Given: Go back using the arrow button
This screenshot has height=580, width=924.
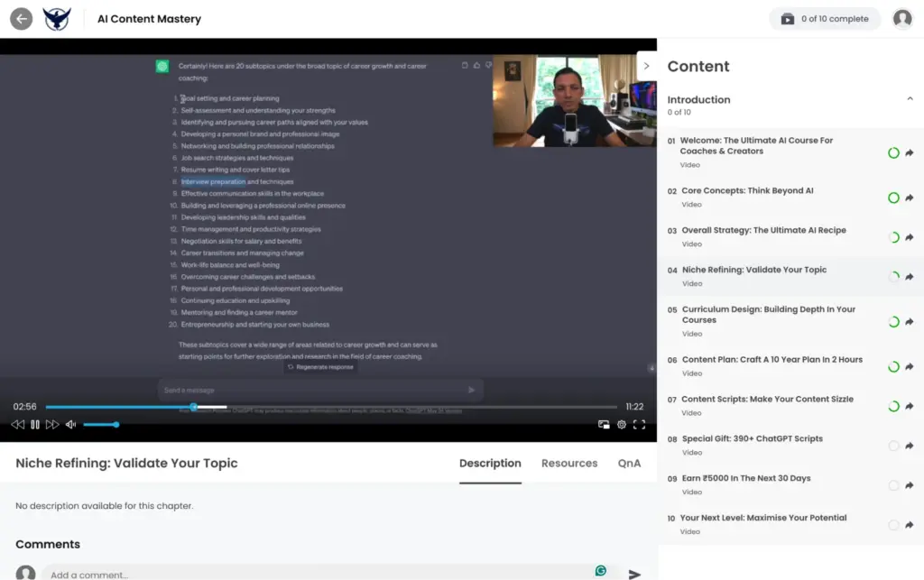Looking at the screenshot, I should [x=22, y=19].
